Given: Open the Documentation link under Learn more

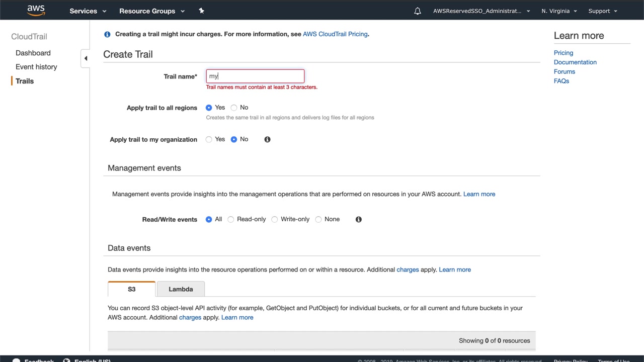Looking at the screenshot, I should (575, 62).
